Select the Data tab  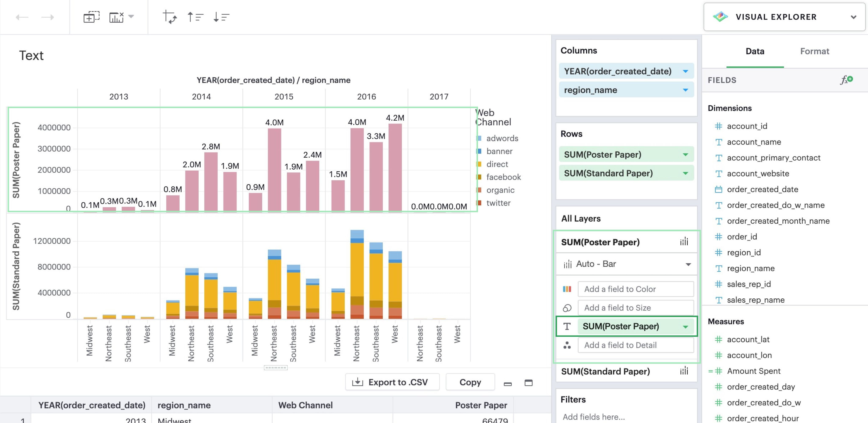click(754, 51)
